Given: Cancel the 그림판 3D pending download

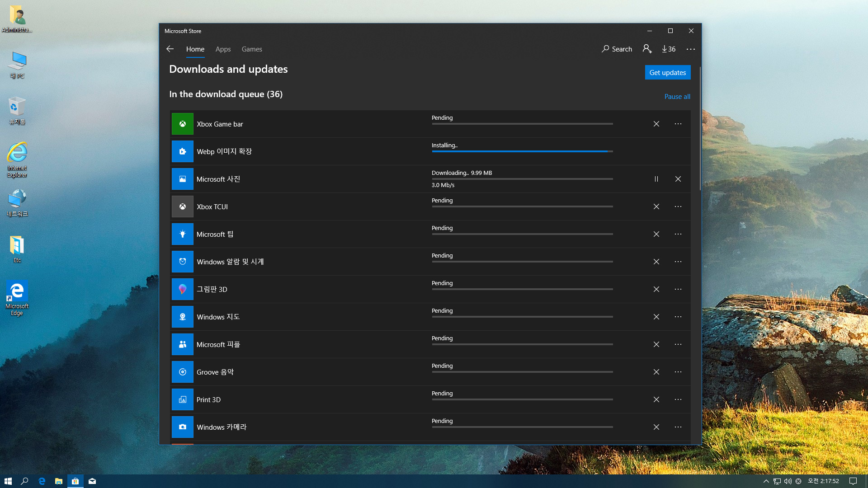Looking at the screenshot, I should (656, 289).
